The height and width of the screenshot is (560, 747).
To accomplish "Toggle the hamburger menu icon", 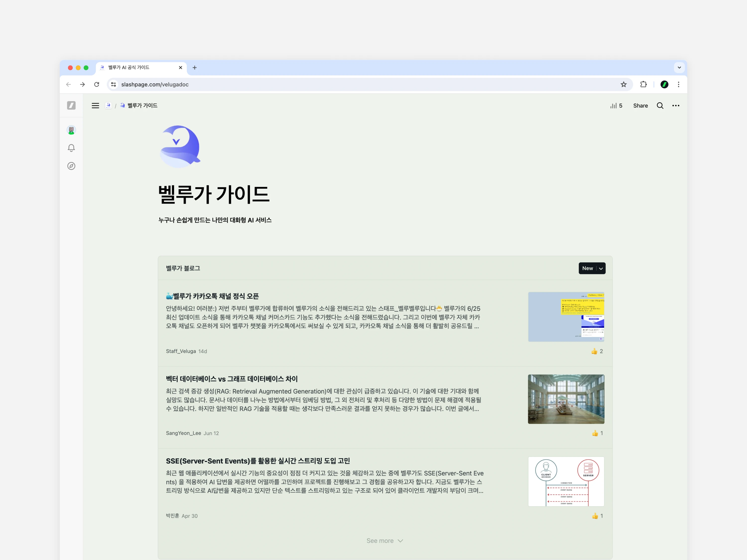I will point(96,106).
